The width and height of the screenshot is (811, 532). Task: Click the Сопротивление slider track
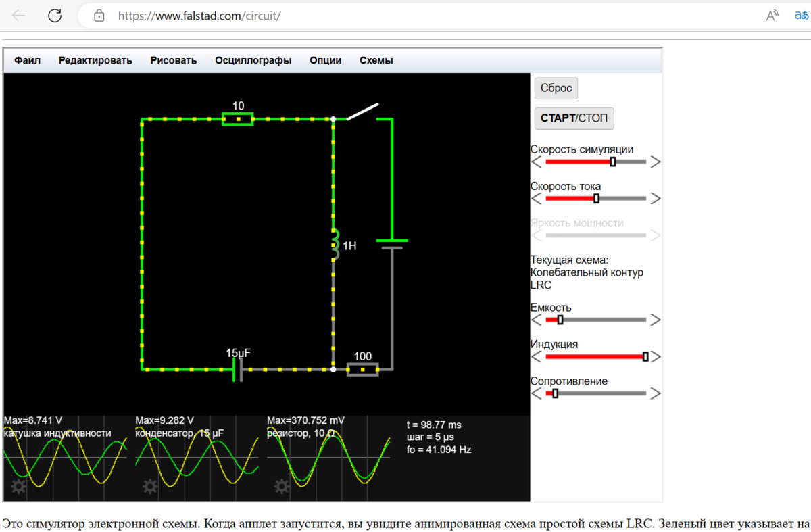point(595,393)
